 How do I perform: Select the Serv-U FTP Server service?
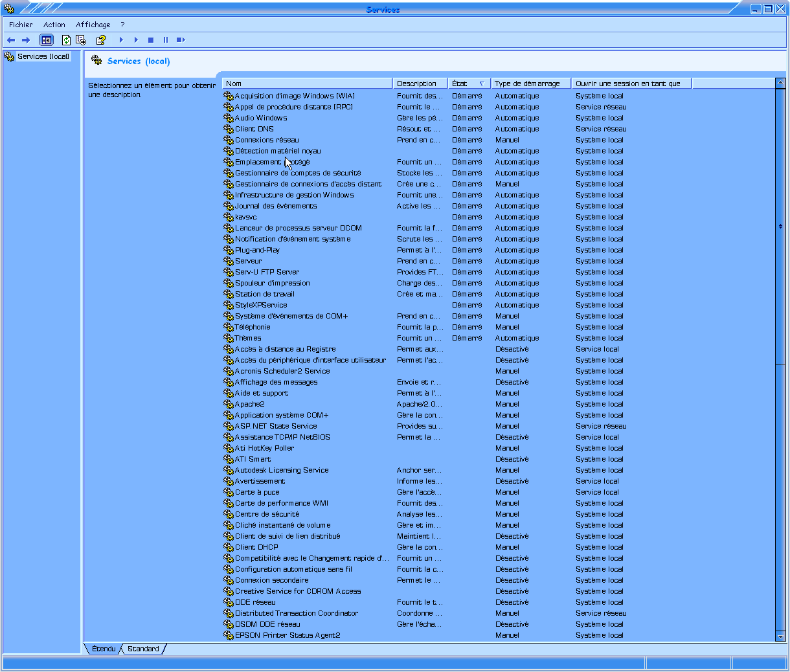coord(267,272)
